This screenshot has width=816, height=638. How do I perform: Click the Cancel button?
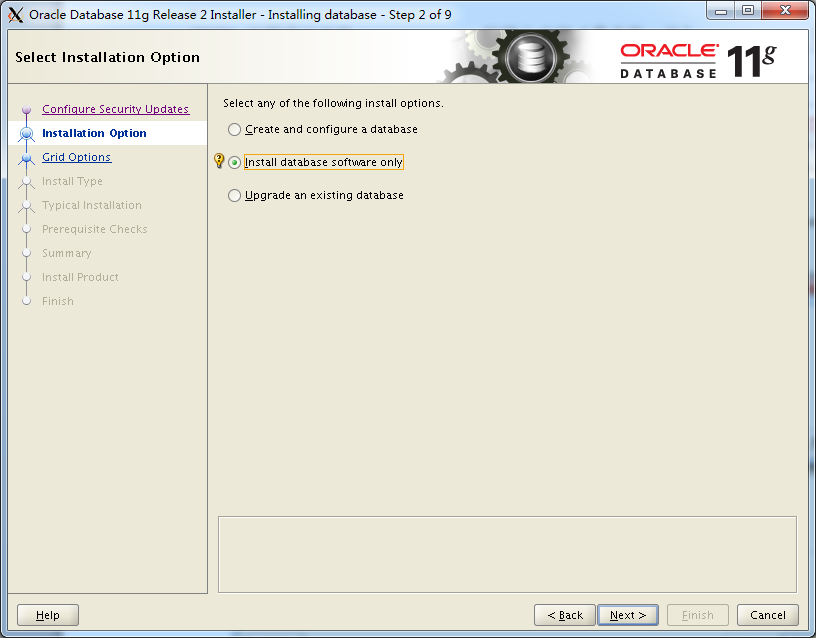[x=768, y=615]
